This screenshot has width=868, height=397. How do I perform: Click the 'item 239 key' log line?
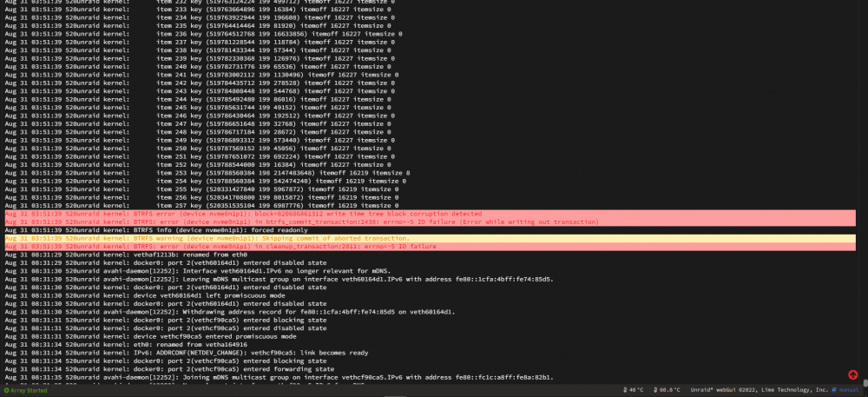click(200, 58)
